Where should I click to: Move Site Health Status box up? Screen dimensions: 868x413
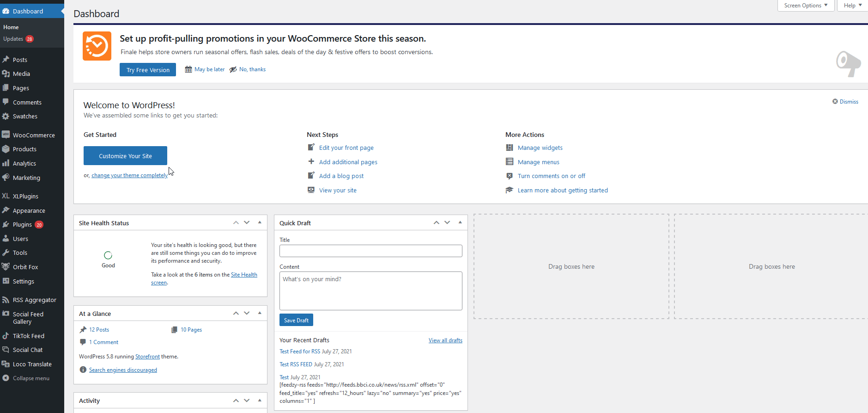point(236,222)
